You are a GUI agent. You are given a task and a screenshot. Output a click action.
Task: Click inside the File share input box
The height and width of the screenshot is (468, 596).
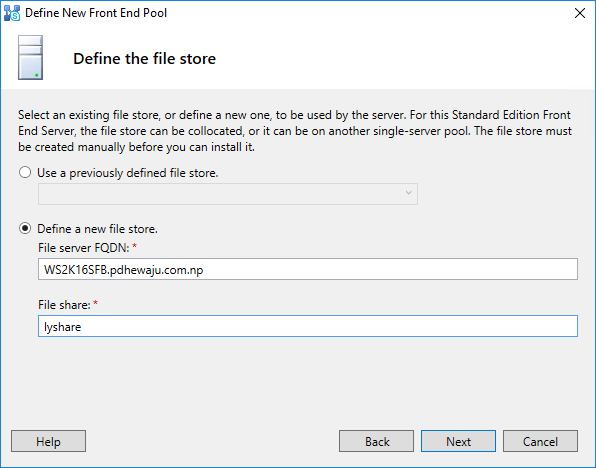308,326
